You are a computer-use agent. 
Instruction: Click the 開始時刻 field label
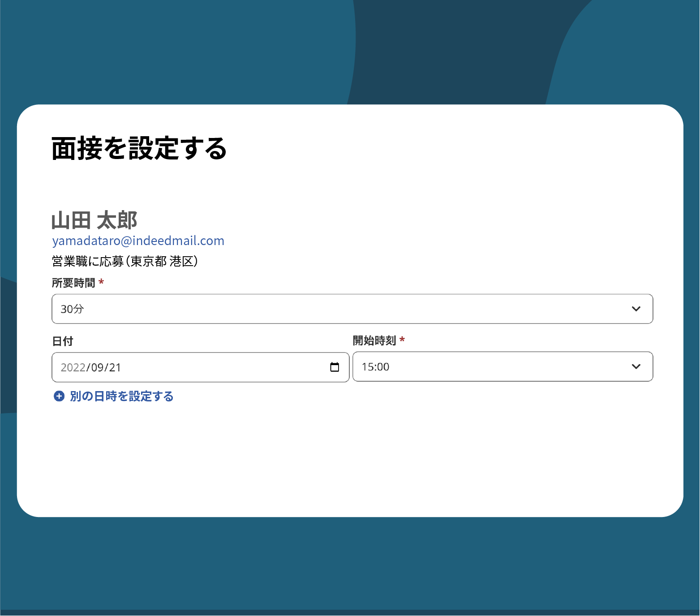click(x=374, y=341)
